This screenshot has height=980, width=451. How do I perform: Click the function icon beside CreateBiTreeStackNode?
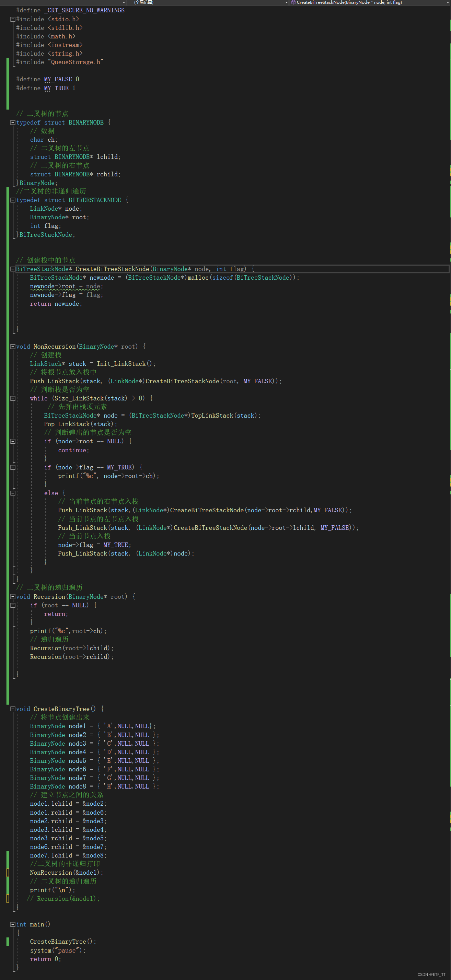[293, 2]
